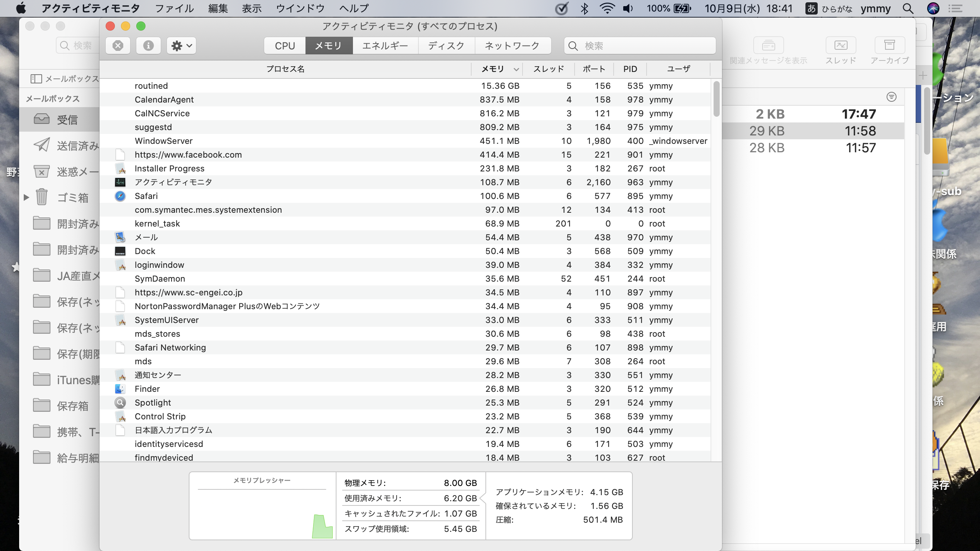
Task: Open the gear action dropdown menu
Action: tap(181, 46)
